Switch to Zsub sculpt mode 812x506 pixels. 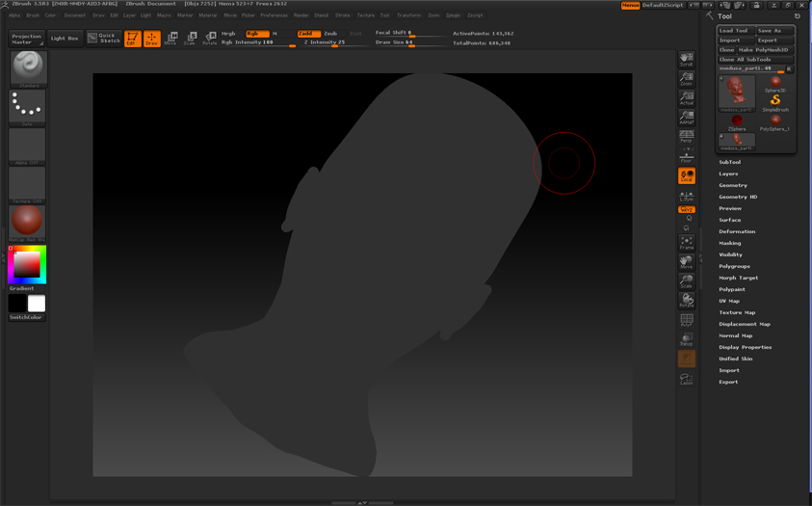[x=330, y=34]
